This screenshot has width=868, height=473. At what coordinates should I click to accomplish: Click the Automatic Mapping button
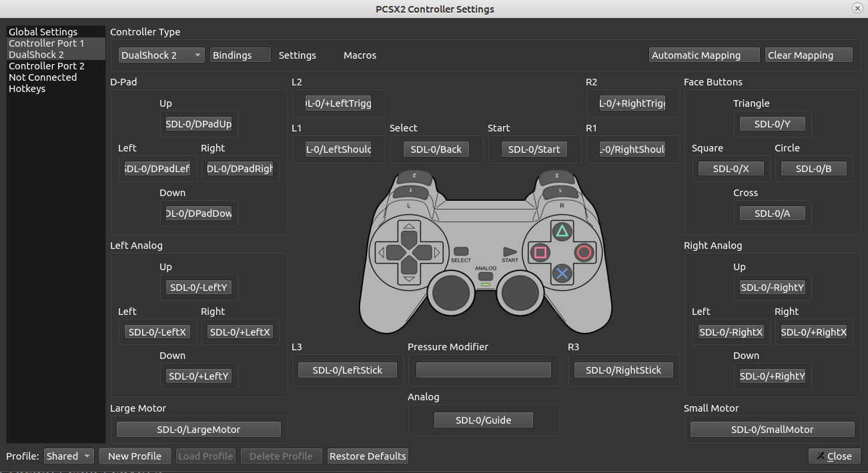(x=705, y=55)
